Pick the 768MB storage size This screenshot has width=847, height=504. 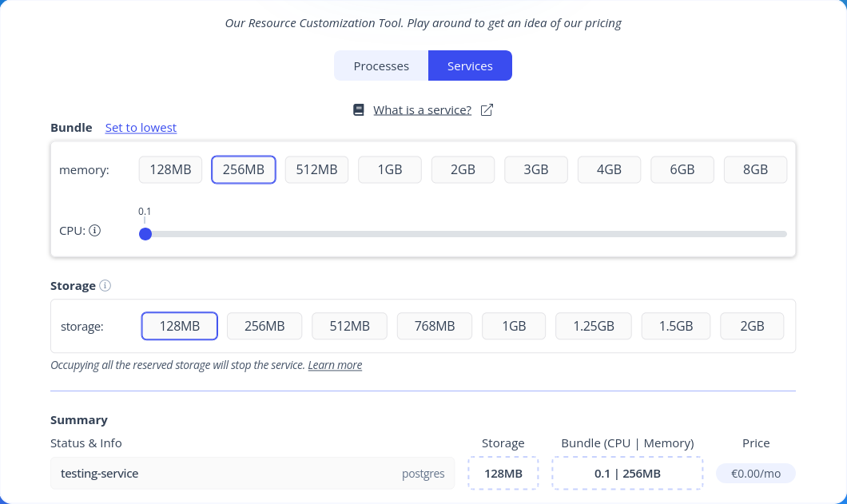pyautogui.click(x=435, y=326)
